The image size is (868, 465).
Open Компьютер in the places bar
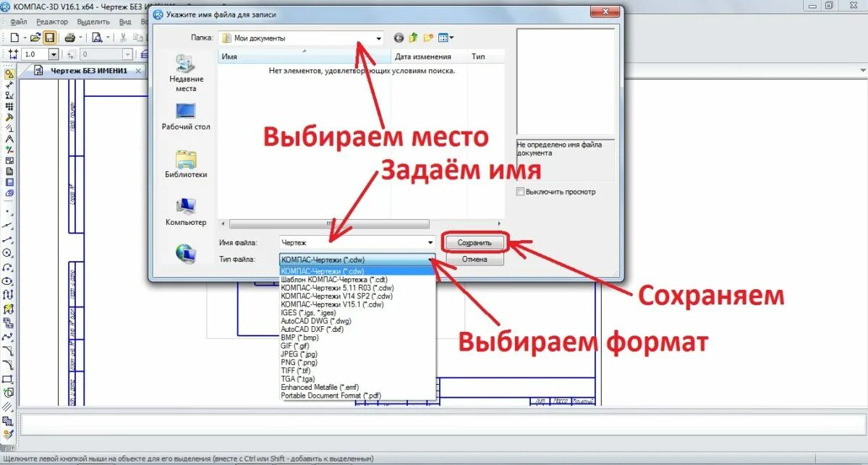186,213
